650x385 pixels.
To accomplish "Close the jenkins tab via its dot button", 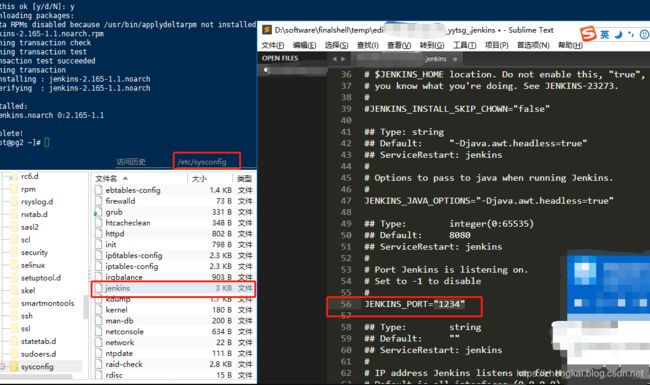I will pyautogui.click(x=455, y=59).
